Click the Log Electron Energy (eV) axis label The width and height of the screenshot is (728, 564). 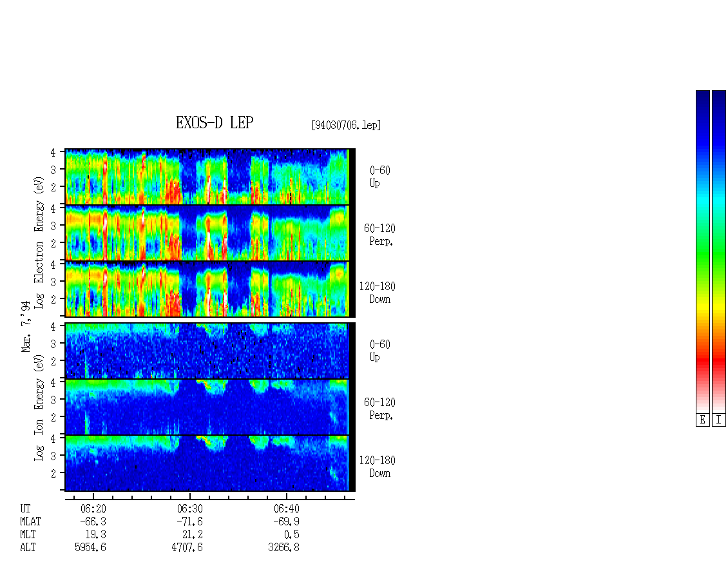click(39, 242)
